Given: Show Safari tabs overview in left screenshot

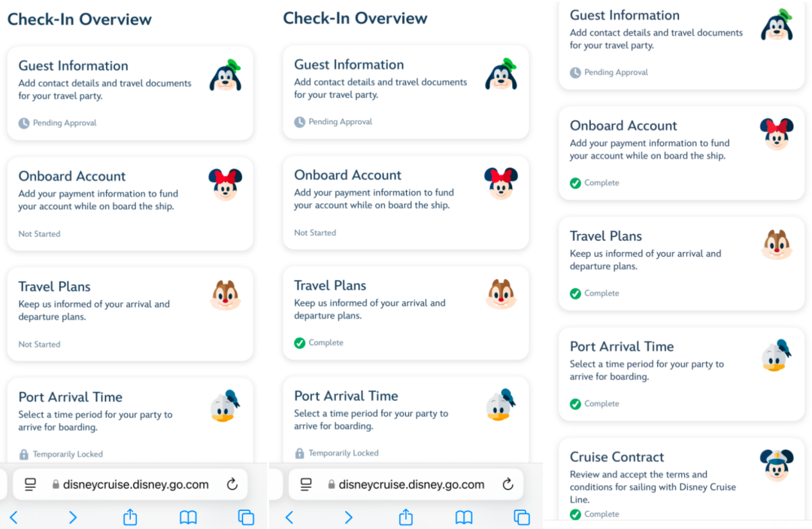Looking at the screenshot, I should tap(246, 517).
